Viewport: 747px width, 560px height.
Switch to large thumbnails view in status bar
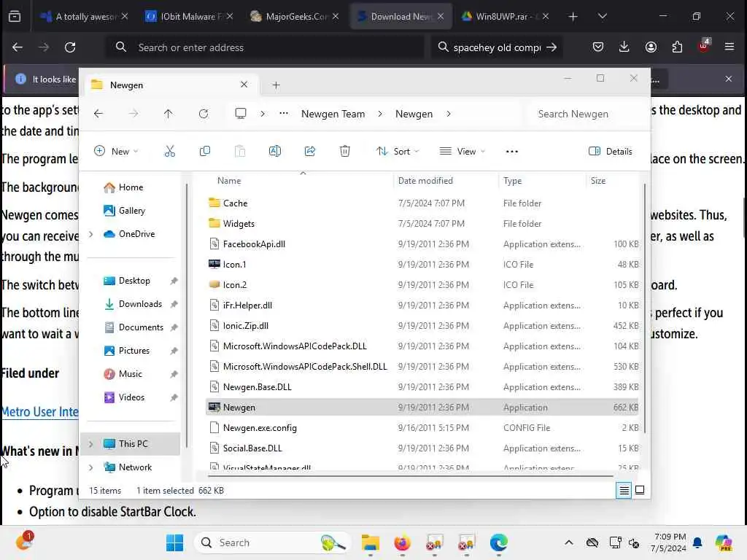point(640,491)
